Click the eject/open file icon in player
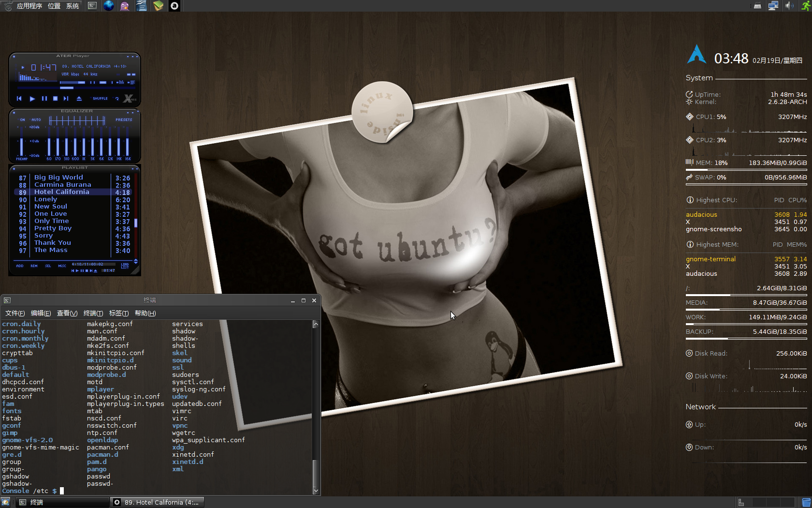Viewport: 812px width, 508px height. coord(79,99)
